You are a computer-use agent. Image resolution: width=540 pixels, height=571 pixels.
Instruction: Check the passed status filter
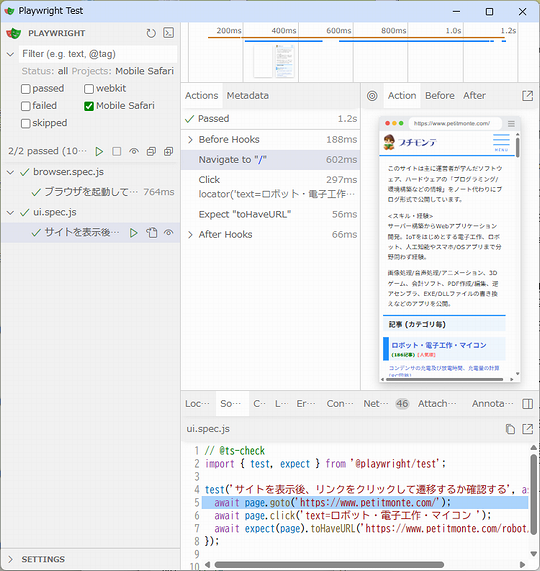(25, 89)
